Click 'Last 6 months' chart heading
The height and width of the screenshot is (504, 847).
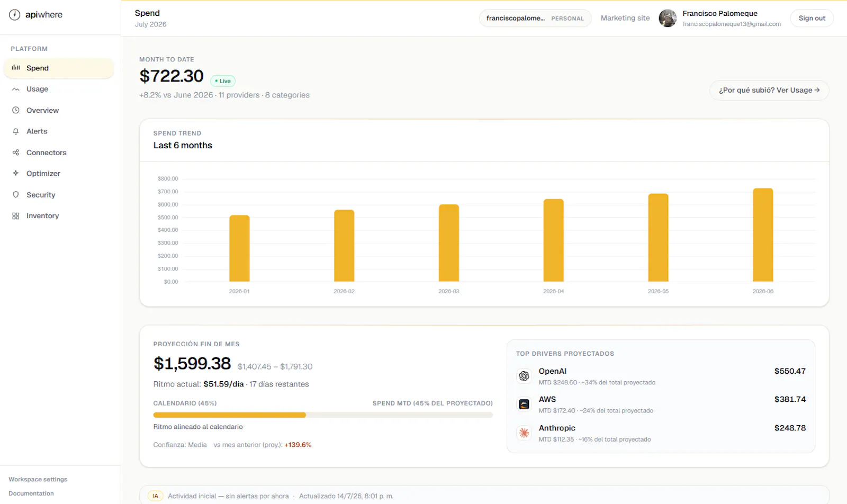coord(183,146)
